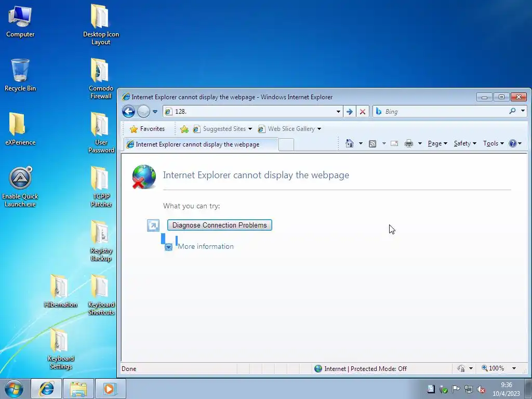
Task: Open the Safety menu
Action: click(x=465, y=143)
